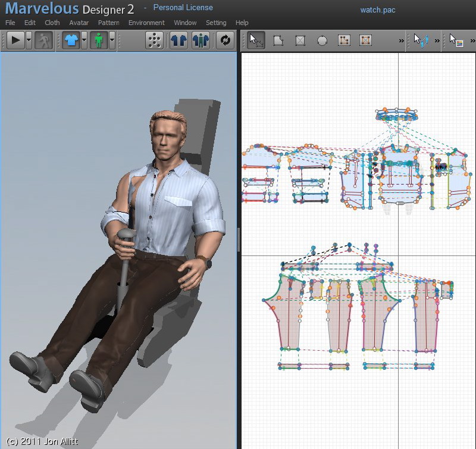Toggle the green avatar display icon
Screen dimensions: 476x449
99,40
